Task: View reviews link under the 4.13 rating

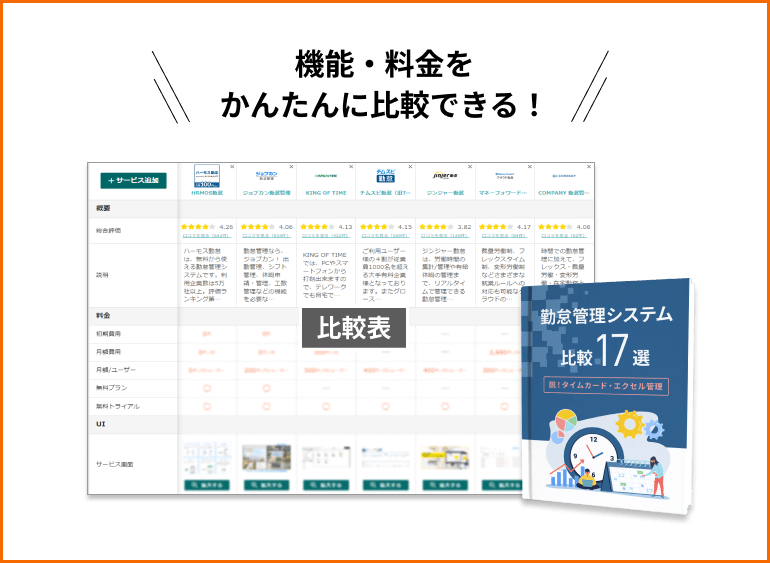Action: pyautogui.click(x=326, y=236)
